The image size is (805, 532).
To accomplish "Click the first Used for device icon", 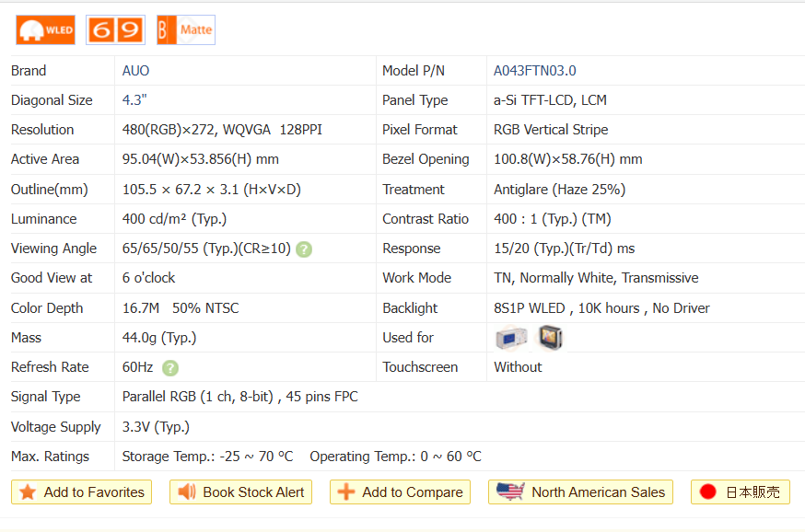I will click(511, 338).
